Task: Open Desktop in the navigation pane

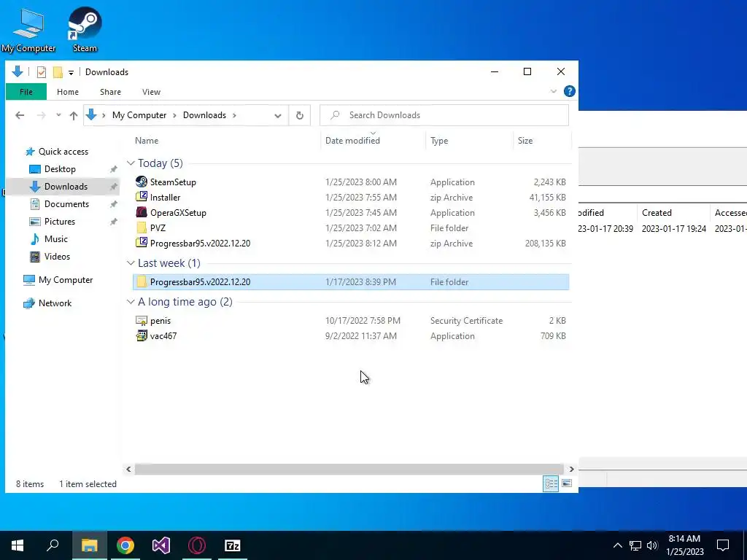Action: coord(60,169)
